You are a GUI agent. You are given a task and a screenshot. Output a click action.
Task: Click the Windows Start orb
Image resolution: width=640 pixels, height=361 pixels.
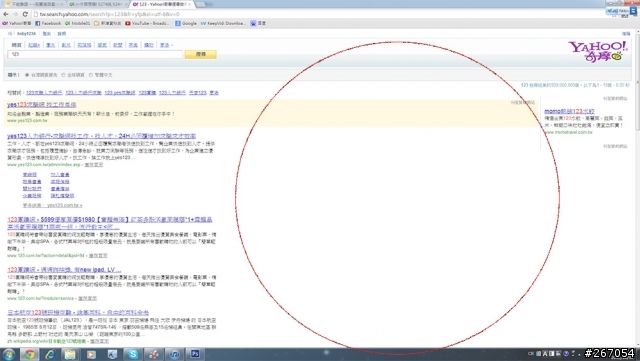9,354
